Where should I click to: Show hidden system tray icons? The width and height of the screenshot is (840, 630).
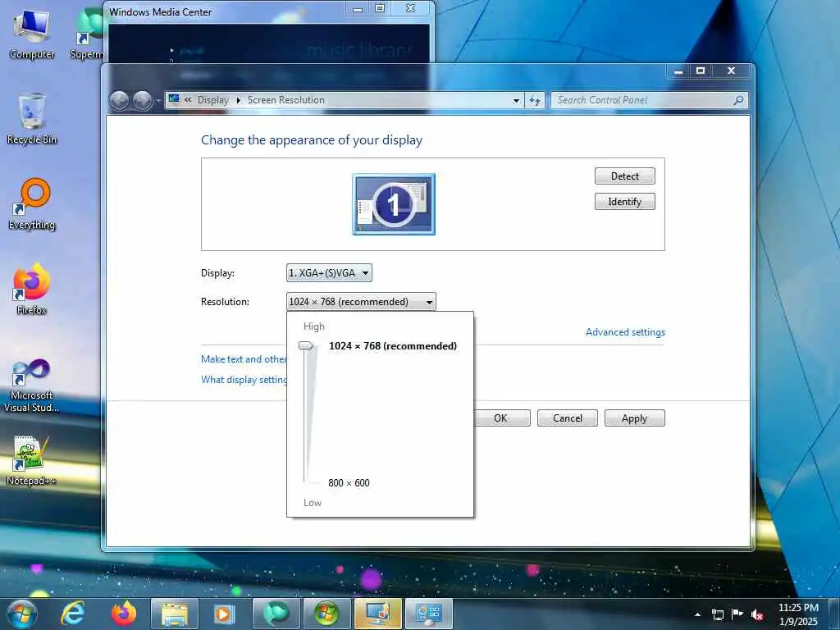(x=697, y=614)
